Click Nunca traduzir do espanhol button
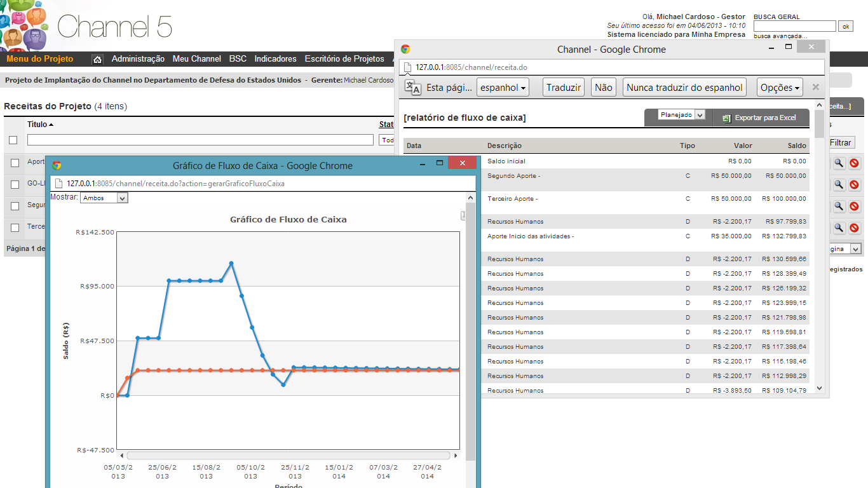Image resolution: width=868 pixels, height=488 pixels. [684, 88]
